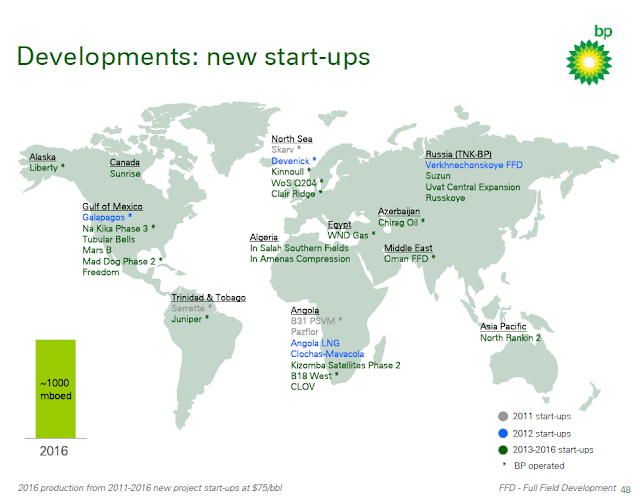Select the slide title 'Developments: new start-ups'
The height and width of the screenshot is (499, 640).
click(193, 56)
